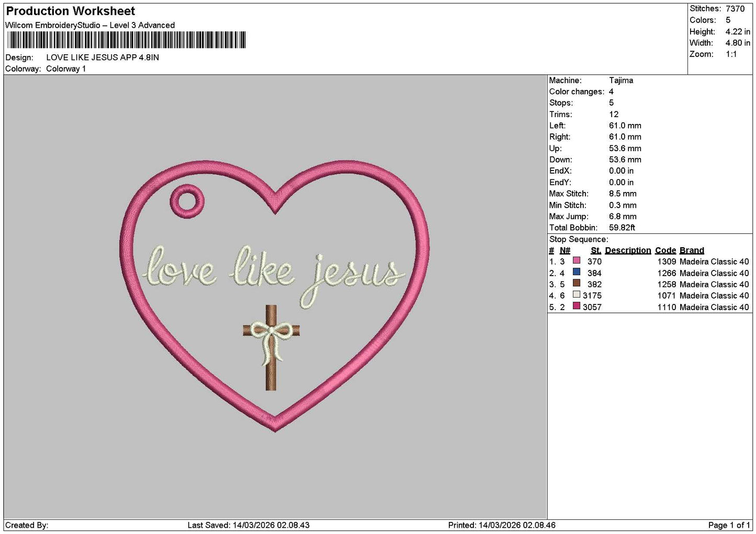Click the blue swatch for stop 2
This screenshot has height=534, width=756.
[x=577, y=272]
